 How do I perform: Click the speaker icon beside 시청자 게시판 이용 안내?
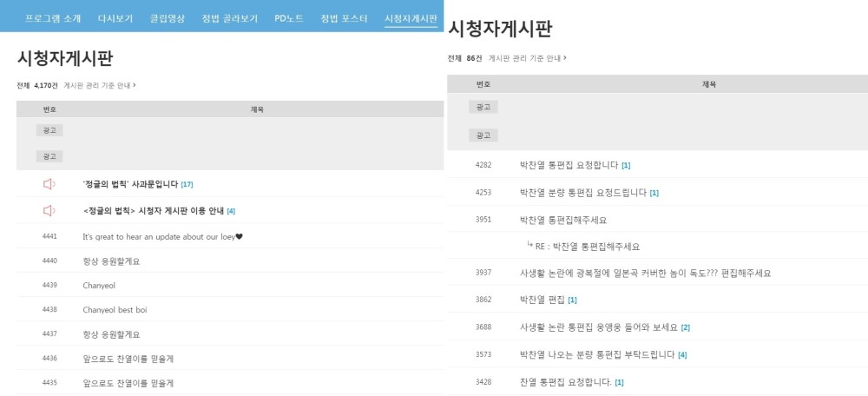point(49,210)
